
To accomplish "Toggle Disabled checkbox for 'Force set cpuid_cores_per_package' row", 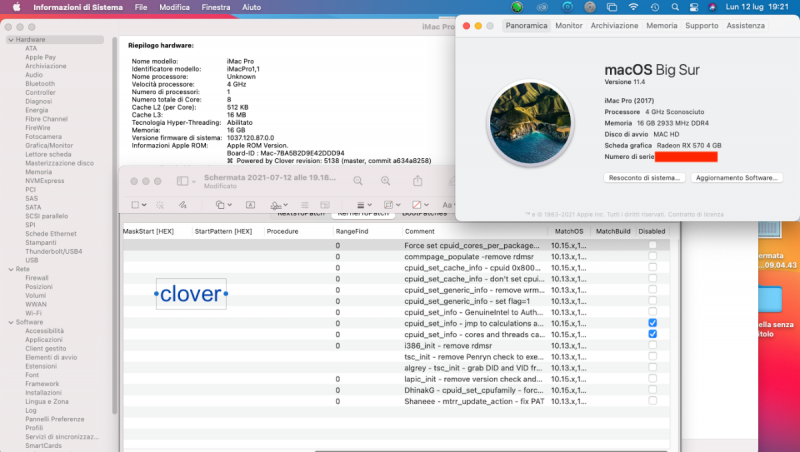I will pyautogui.click(x=652, y=245).
